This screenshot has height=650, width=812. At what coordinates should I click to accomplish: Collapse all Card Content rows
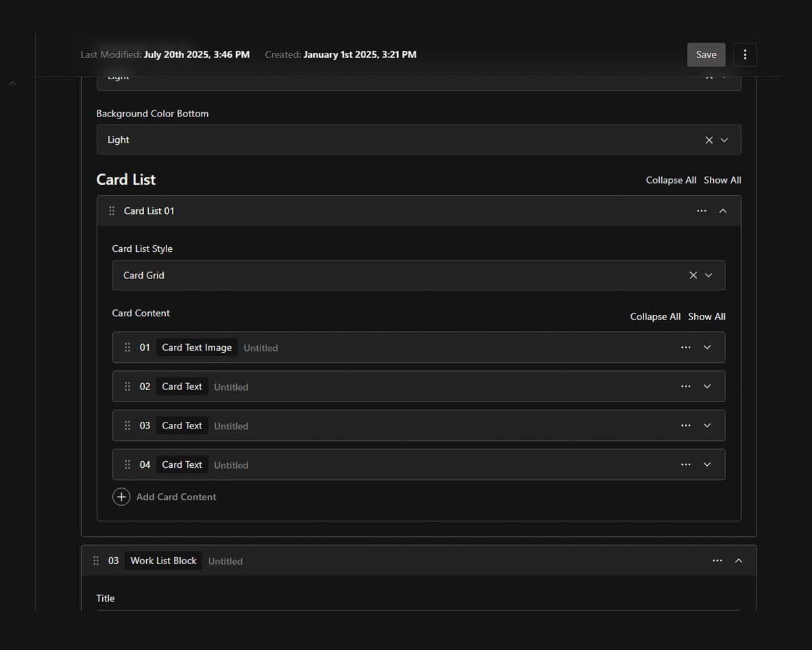[655, 317]
